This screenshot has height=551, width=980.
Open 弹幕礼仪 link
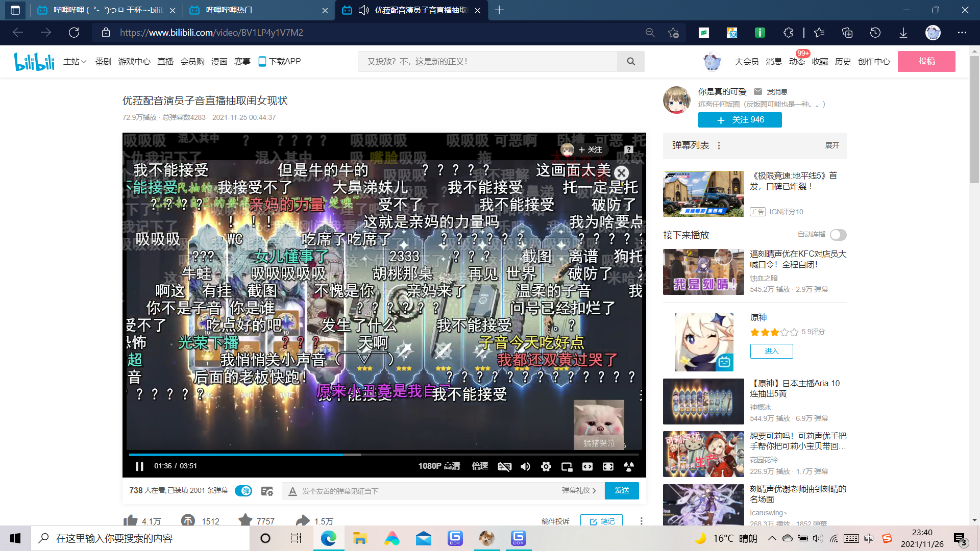coord(579,490)
